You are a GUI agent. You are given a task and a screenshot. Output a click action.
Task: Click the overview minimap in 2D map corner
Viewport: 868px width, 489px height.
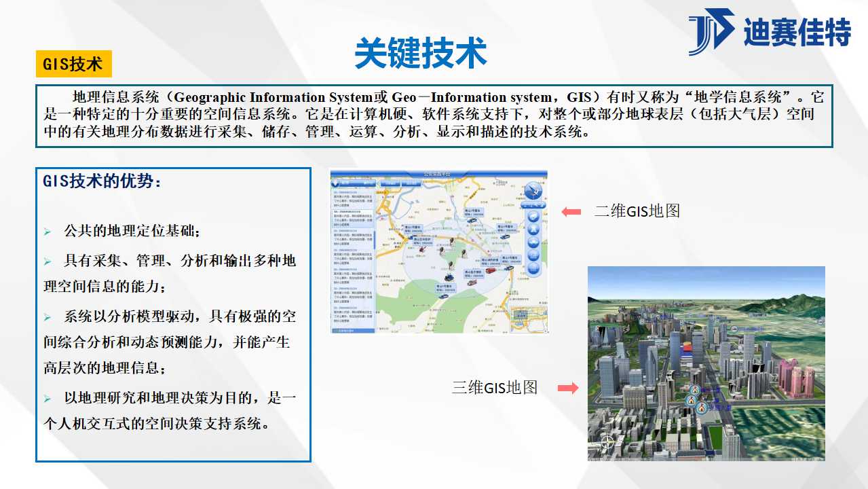coord(529,317)
